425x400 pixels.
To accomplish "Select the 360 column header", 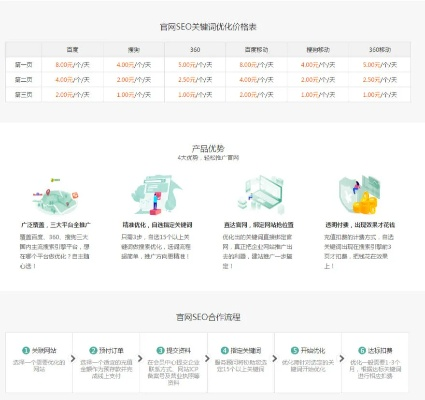I will [195, 50].
